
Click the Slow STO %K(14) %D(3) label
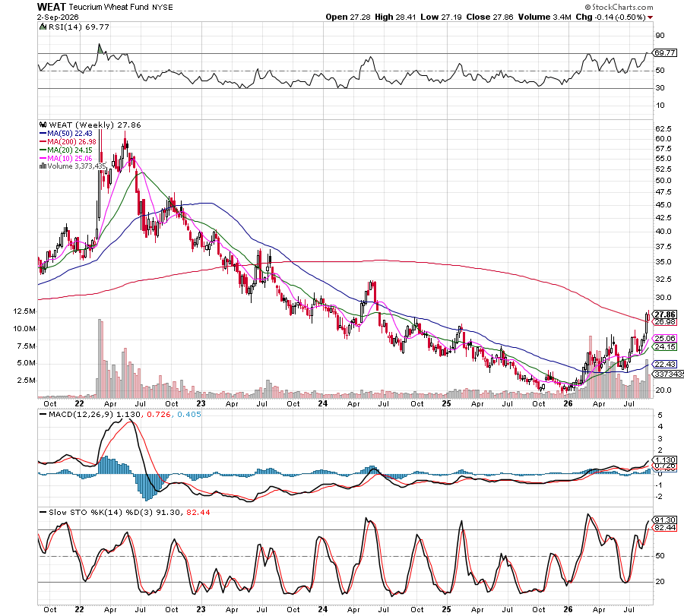coord(101,512)
